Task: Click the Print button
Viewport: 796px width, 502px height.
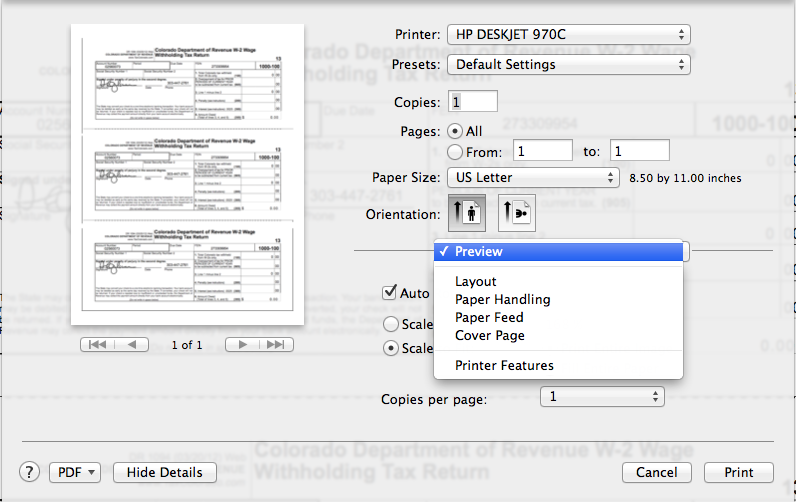Action: 739,472
